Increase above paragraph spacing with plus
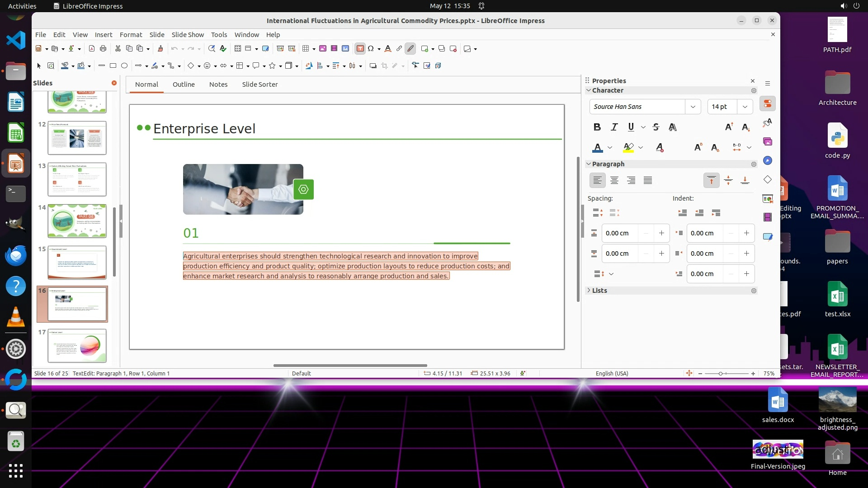This screenshot has height=488, width=868. pos(661,233)
